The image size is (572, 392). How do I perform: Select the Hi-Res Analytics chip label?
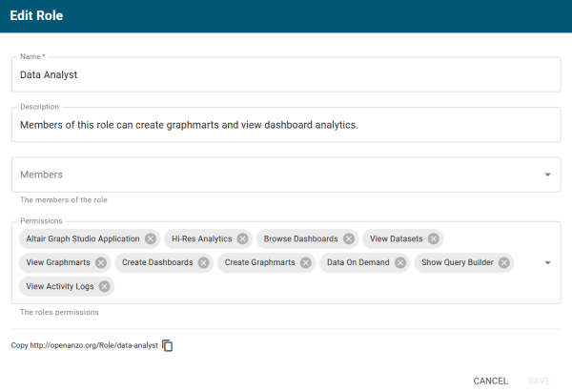(x=201, y=238)
